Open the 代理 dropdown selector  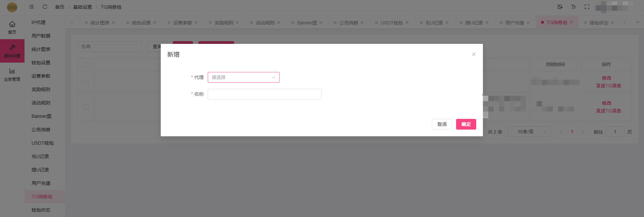tap(243, 77)
